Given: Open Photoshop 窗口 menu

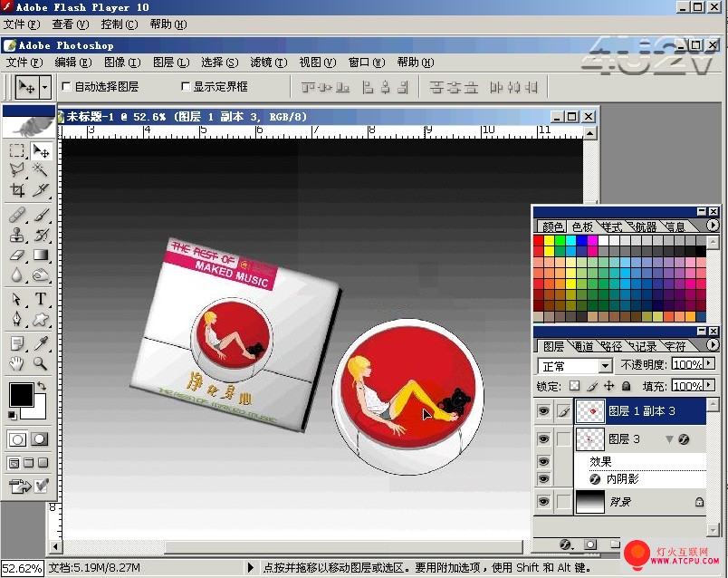Looking at the screenshot, I should 367,63.
